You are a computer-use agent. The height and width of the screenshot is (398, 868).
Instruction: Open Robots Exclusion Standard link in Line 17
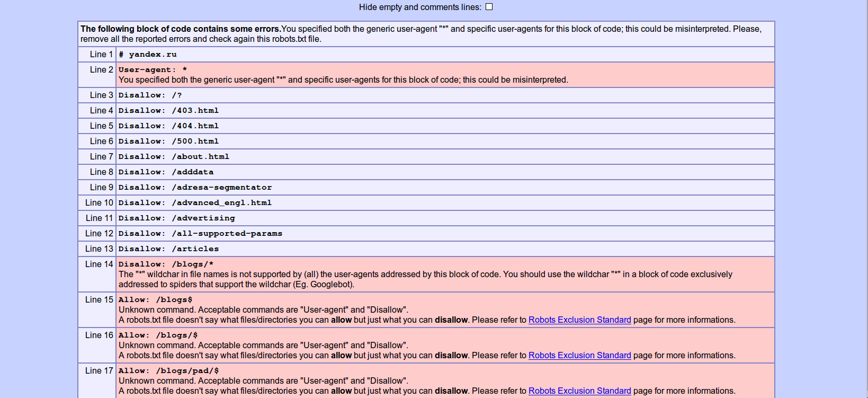click(x=580, y=391)
